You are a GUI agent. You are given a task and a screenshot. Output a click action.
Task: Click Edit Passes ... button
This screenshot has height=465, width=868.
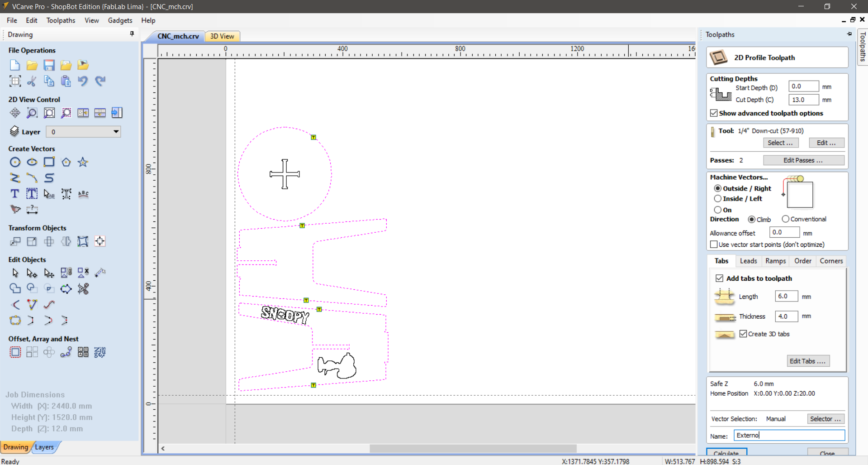(803, 160)
